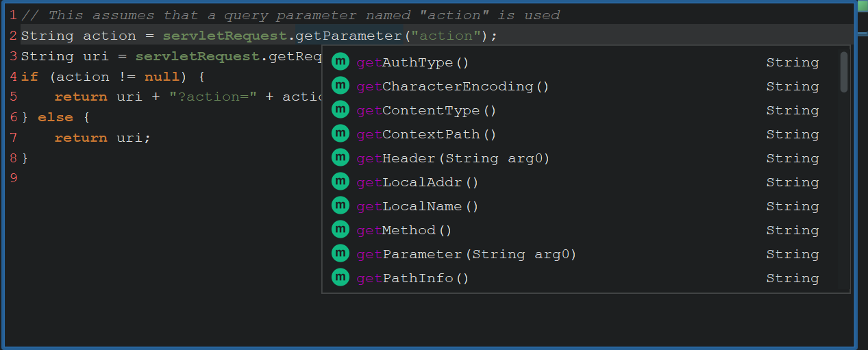This screenshot has width=868, height=350.
Task: Click the method icon beside getContentType()
Action: click(340, 110)
